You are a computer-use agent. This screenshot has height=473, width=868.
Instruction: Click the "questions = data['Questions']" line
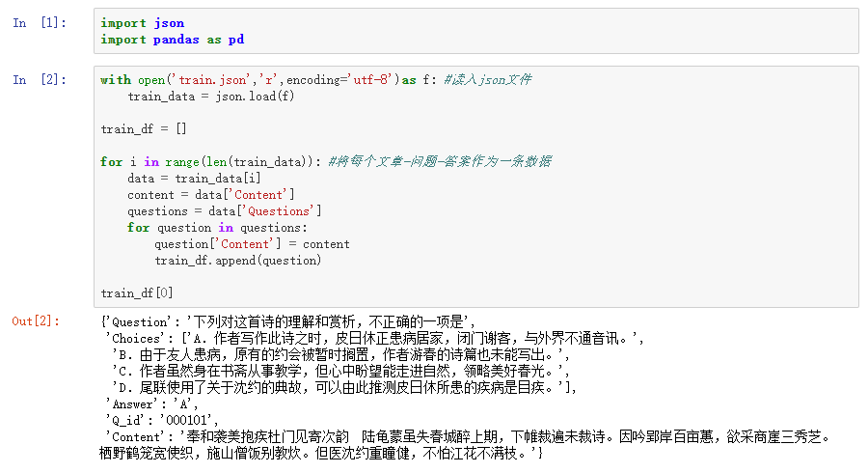coord(224,211)
